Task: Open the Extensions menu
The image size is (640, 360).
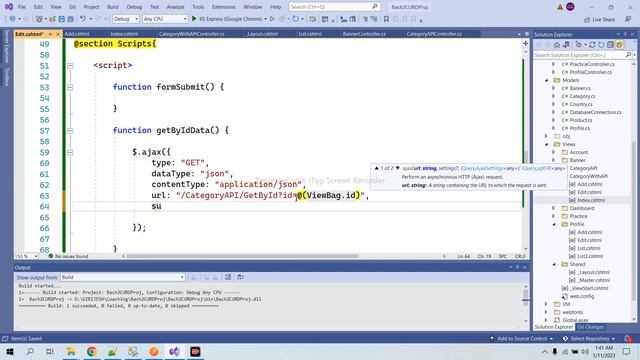Action: [x=224, y=7]
